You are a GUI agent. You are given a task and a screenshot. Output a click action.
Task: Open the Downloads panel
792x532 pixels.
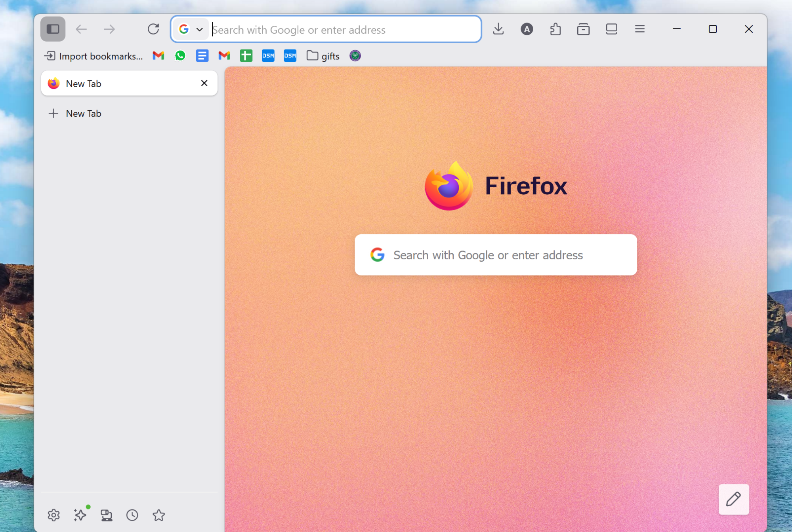tap(498, 29)
